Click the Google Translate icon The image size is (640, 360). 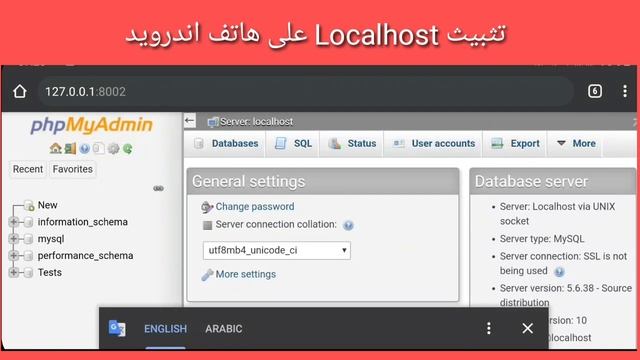pyautogui.click(x=117, y=328)
